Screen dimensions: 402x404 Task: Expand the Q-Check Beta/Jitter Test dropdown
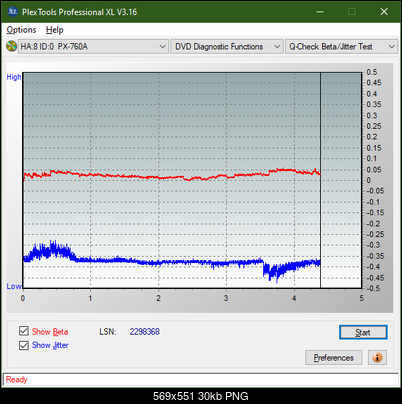pyautogui.click(x=341, y=47)
